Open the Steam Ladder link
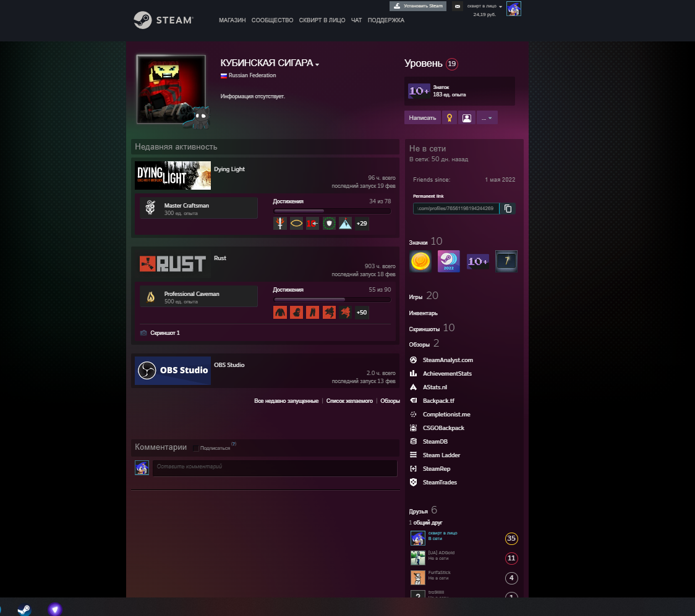The image size is (695, 616). [x=441, y=455]
